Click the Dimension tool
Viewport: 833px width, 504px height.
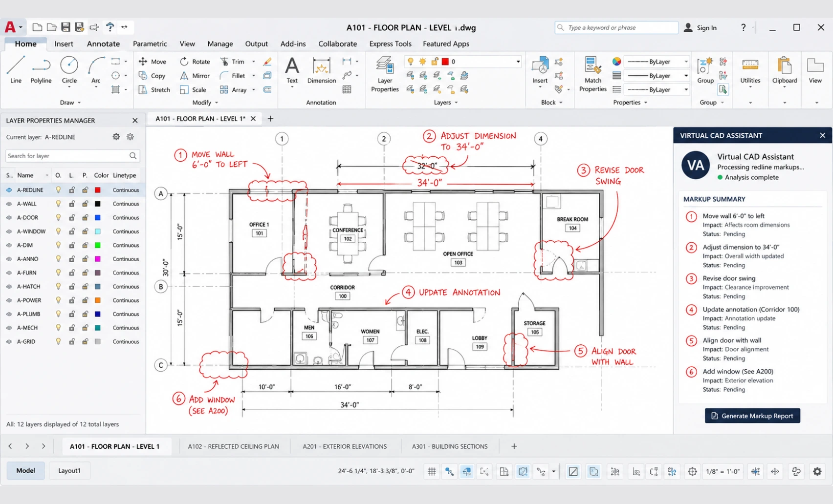click(x=321, y=70)
